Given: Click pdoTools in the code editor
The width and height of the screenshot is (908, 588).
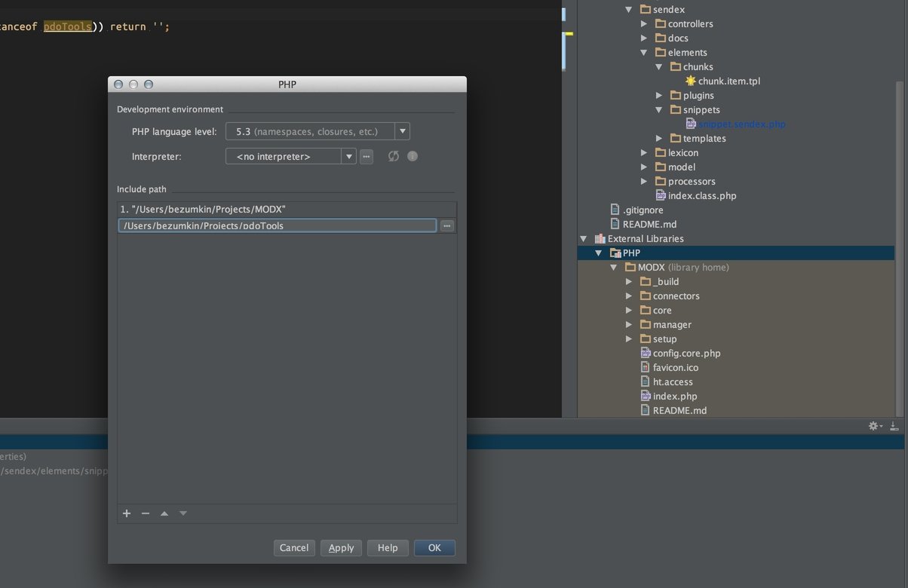Looking at the screenshot, I should click(67, 26).
